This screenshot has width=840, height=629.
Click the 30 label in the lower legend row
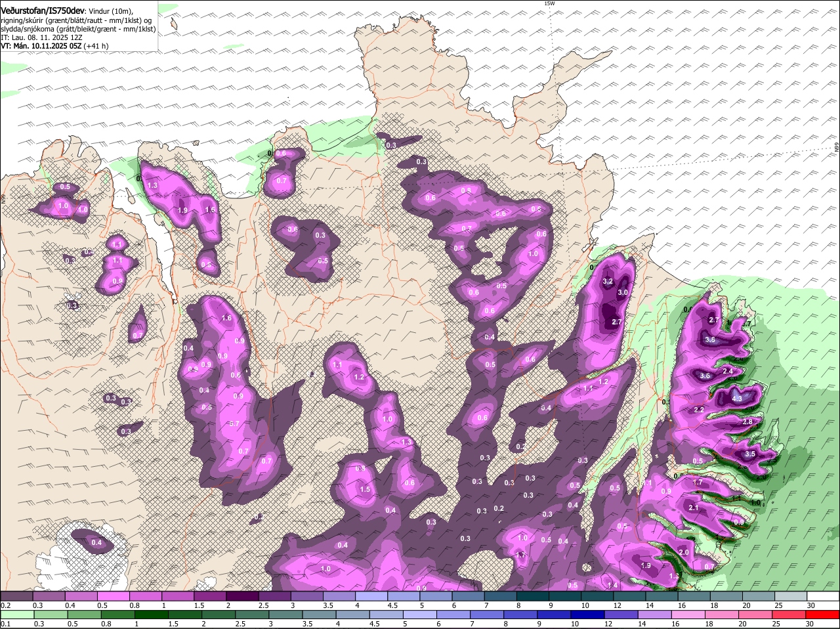(809, 624)
